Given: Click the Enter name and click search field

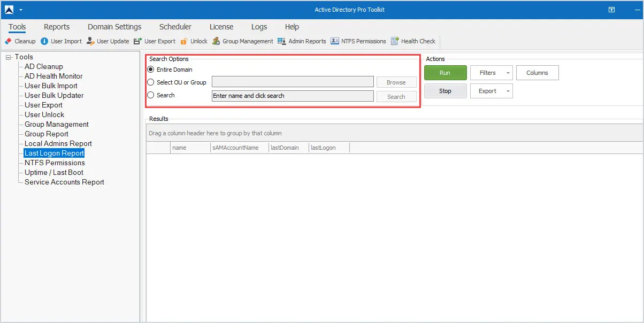Looking at the screenshot, I should (293, 96).
